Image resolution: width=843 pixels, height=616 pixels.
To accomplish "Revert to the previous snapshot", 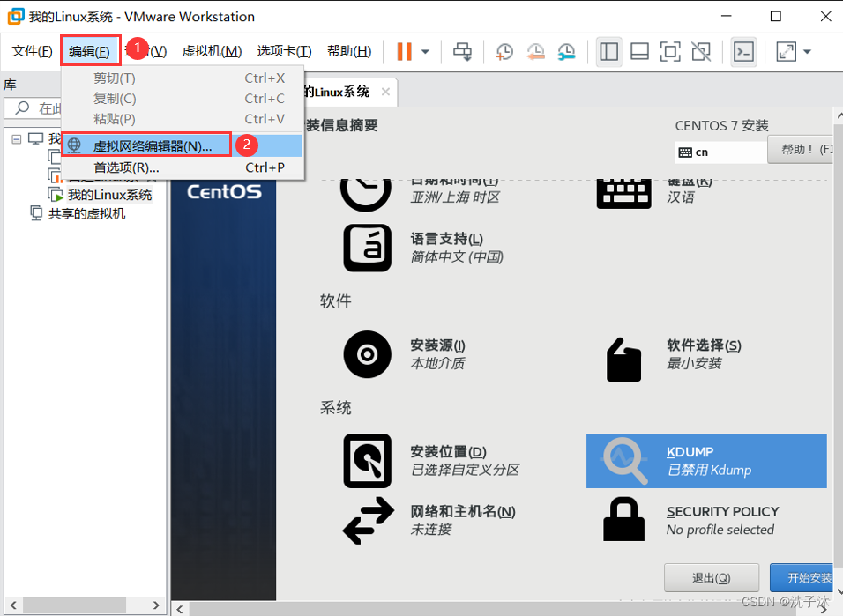I will (x=535, y=52).
